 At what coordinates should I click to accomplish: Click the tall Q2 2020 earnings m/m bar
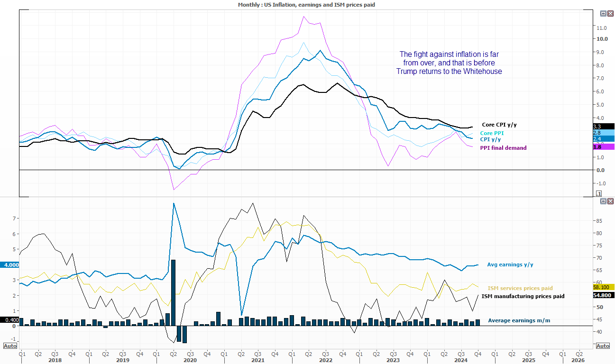(x=174, y=292)
